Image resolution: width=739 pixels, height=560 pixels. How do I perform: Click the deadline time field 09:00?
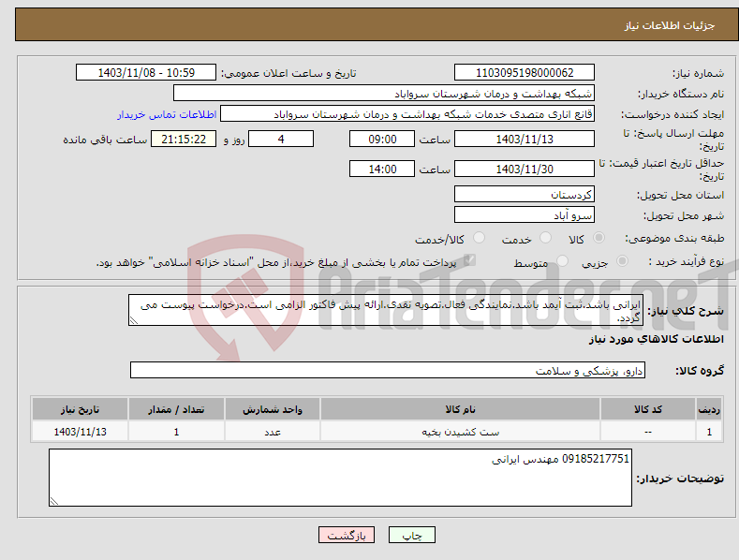382,139
